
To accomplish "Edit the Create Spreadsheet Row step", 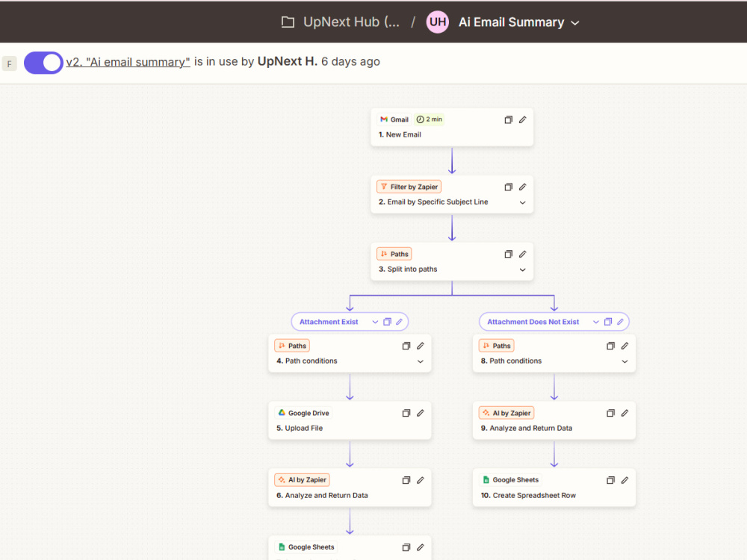I will click(624, 480).
